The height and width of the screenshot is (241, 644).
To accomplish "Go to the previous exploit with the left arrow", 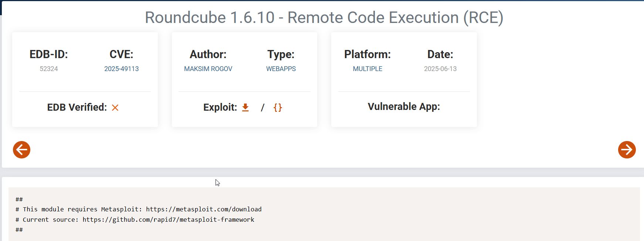I will point(21,150).
